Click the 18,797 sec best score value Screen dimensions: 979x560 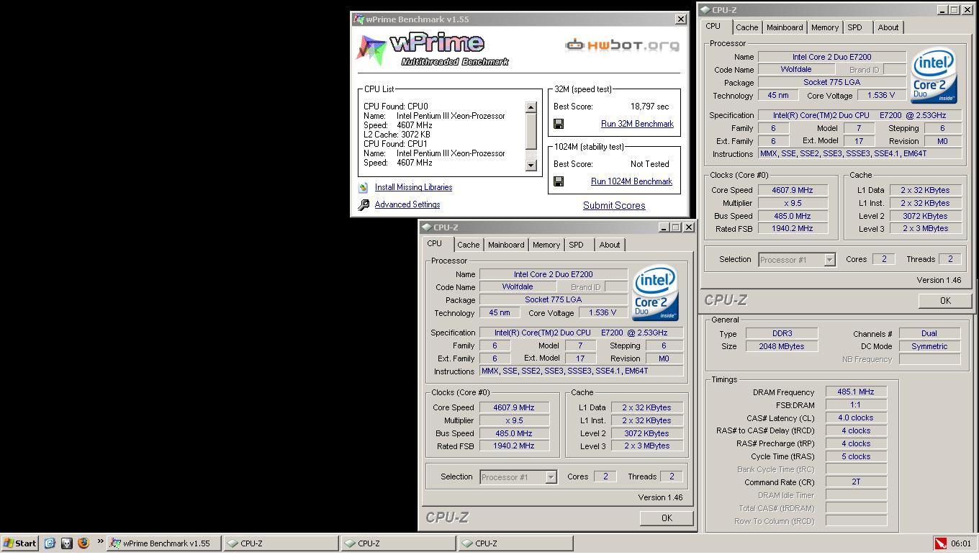pyautogui.click(x=650, y=107)
